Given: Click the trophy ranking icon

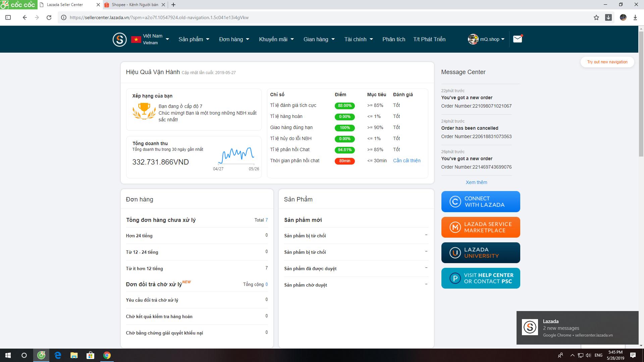Looking at the screenshot, I should [x=144, y=111].
